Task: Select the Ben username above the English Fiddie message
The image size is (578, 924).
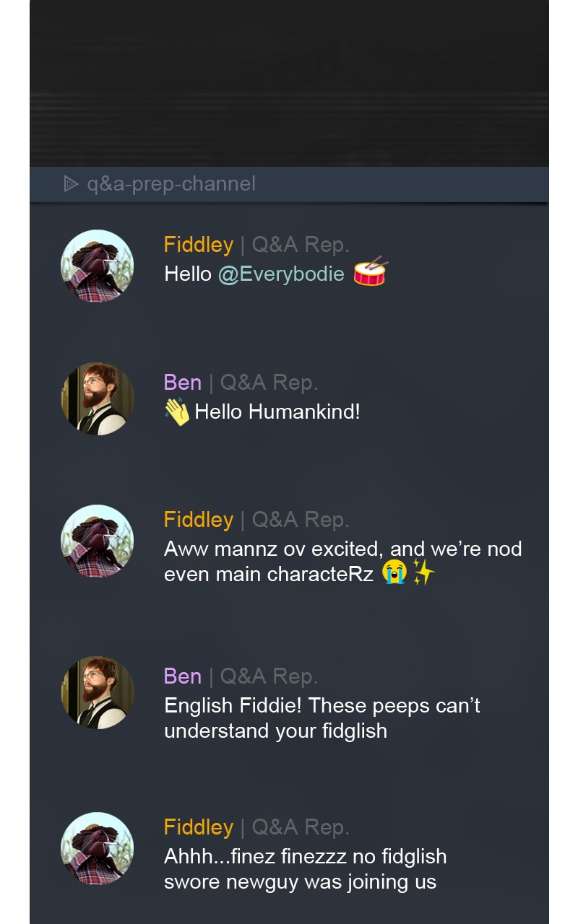Action: pos(183,676)
